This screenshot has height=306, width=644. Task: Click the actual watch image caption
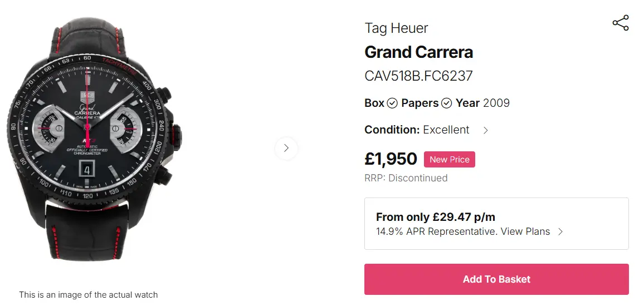(x=89, y=295)
